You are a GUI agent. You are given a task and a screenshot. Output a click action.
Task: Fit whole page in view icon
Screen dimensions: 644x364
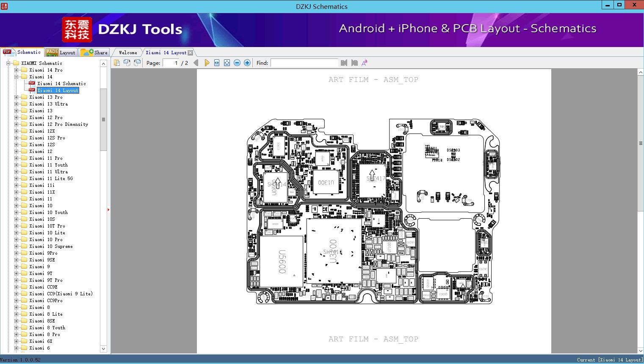pos(227,63)
